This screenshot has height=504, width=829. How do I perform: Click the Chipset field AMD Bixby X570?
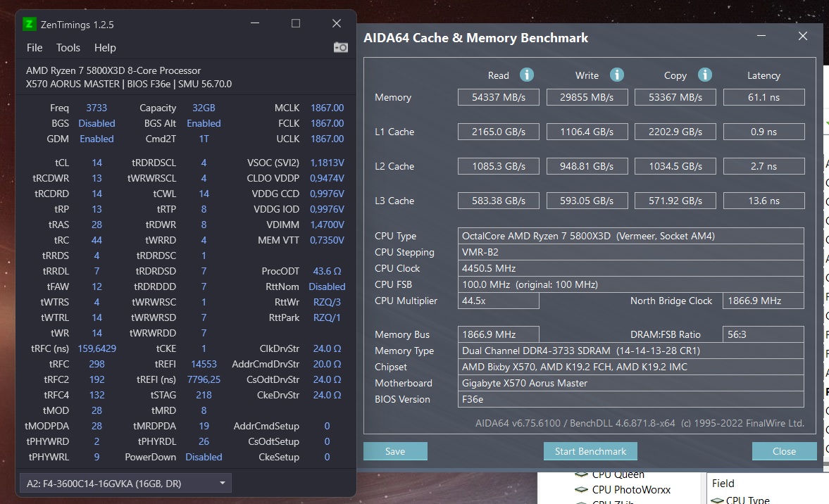pyautogui.click(x=631, y=367)
